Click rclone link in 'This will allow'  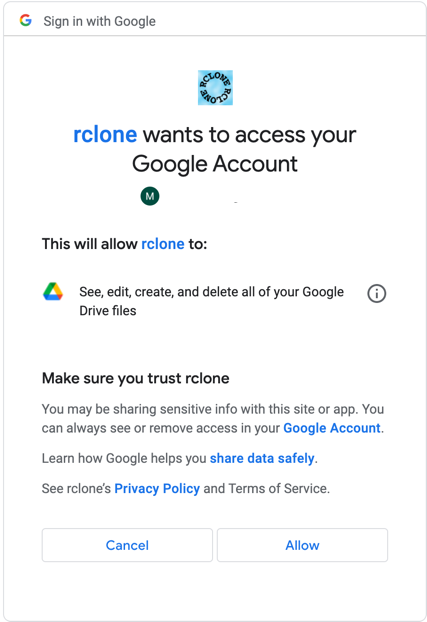163,244
